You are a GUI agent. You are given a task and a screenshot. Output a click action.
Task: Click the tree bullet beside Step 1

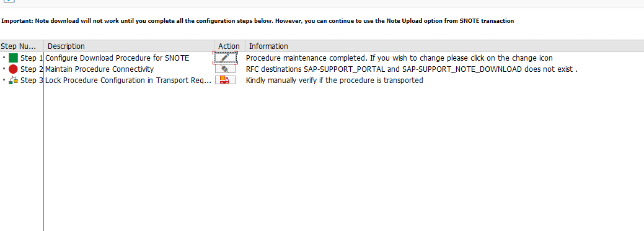4,58
